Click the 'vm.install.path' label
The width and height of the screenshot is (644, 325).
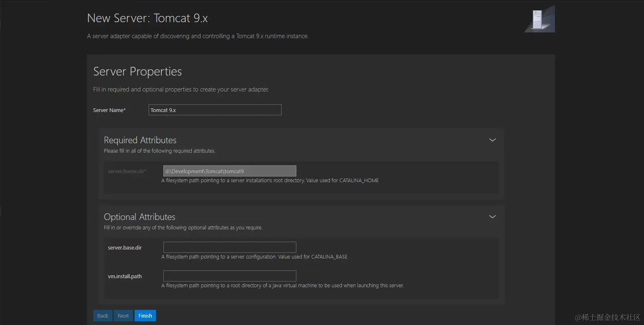125,277
